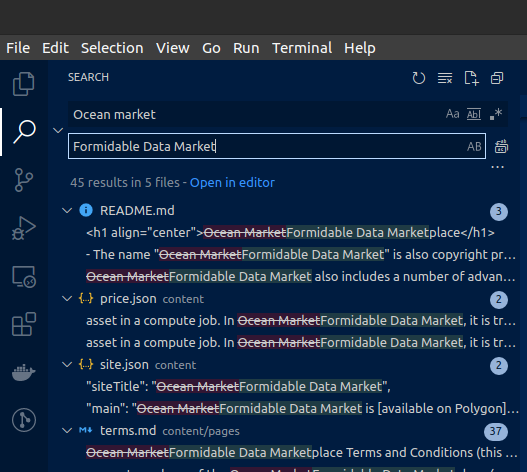Toggle search details ellipsis
527x472 pixels.
[x=497, y=167]
